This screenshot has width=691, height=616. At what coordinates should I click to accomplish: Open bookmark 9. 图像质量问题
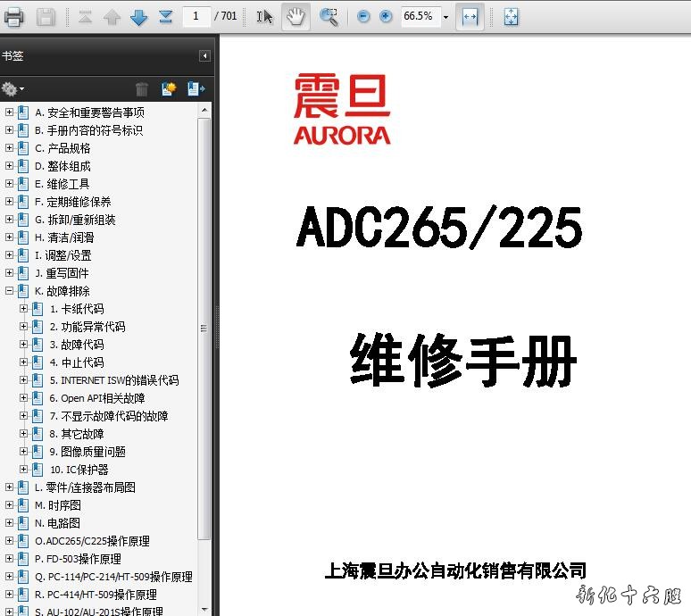point(87,452)
